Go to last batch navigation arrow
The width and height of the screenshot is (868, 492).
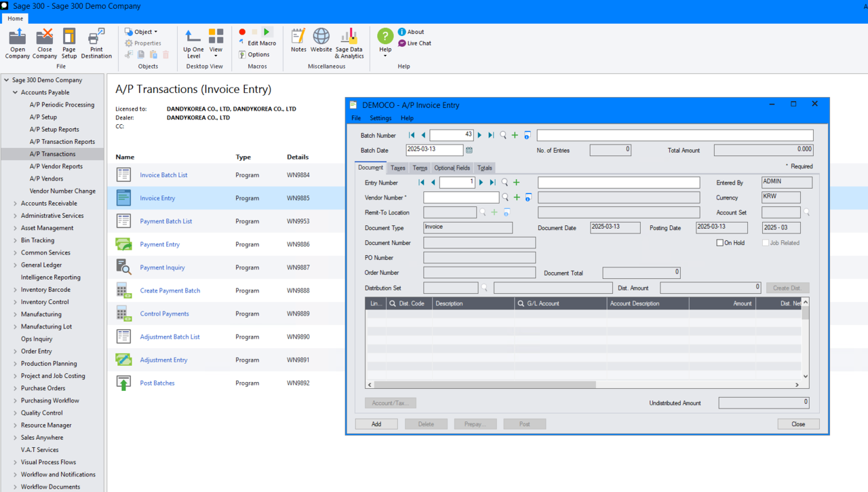point(491,136)
